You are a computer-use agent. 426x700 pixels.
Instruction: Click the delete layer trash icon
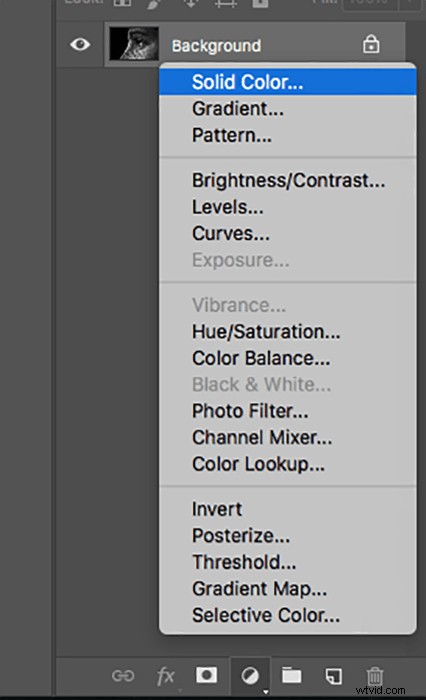[375, 675]
